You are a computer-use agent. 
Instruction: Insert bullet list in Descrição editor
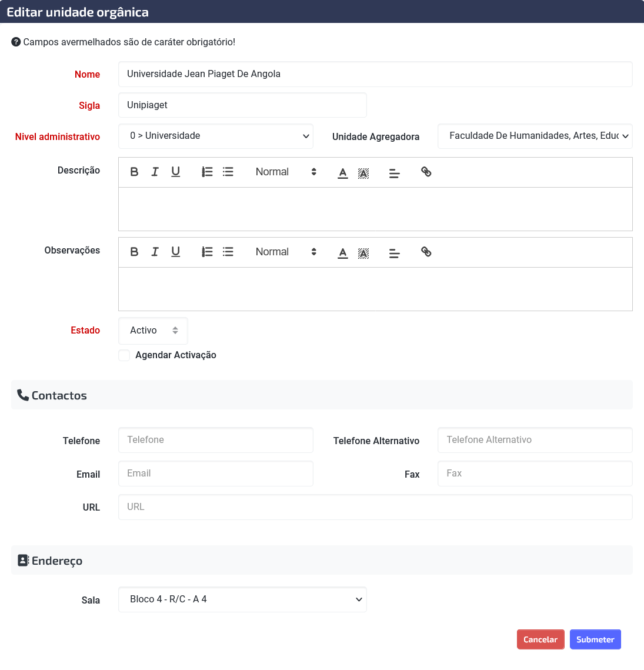pos(228,172)
